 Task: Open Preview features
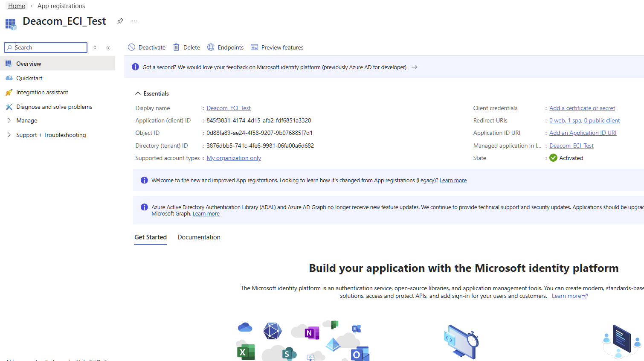277,47
